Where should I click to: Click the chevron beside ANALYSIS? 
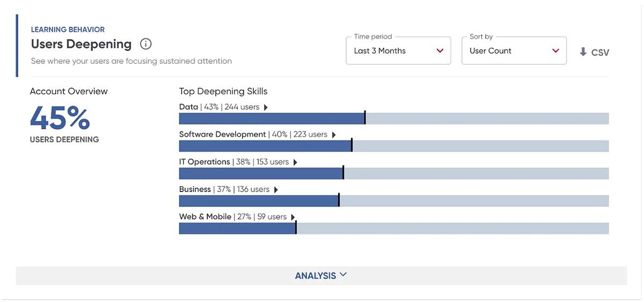tap(343, 275)
